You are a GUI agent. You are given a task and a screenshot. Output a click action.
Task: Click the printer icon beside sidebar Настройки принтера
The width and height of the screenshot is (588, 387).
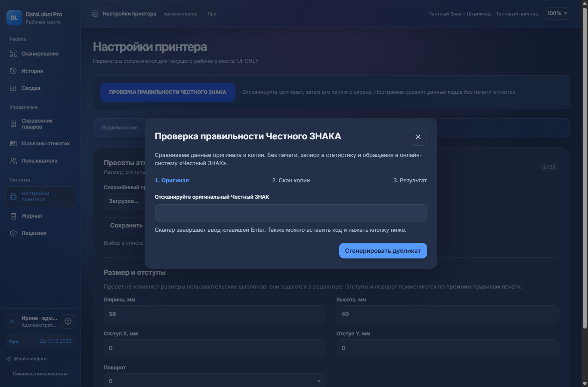click(x=13, y=197)
